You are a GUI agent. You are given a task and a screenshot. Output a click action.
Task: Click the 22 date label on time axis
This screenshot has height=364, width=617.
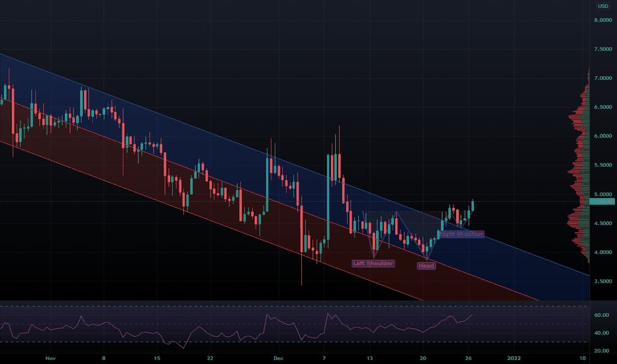click(210, 358)
